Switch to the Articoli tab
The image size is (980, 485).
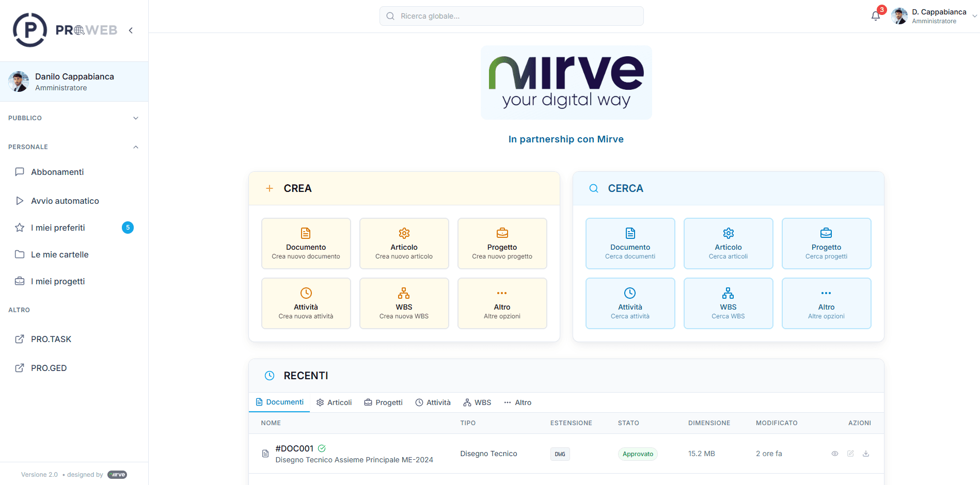click(334, 402)
